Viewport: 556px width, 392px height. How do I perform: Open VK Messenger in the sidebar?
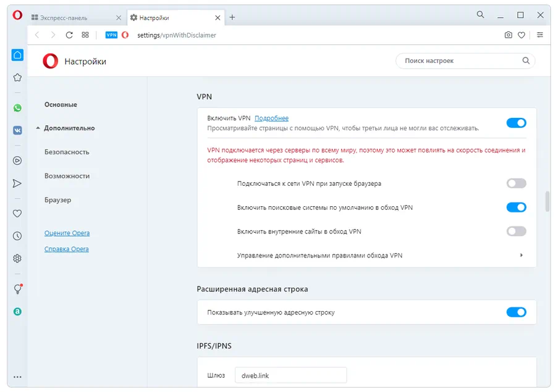tap(17, 130)
